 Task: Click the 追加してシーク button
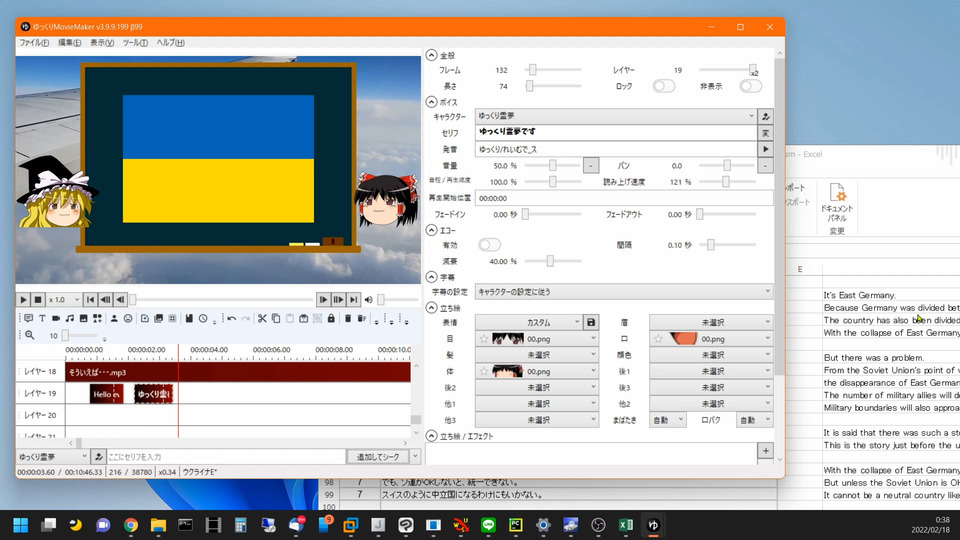[378, 457]
